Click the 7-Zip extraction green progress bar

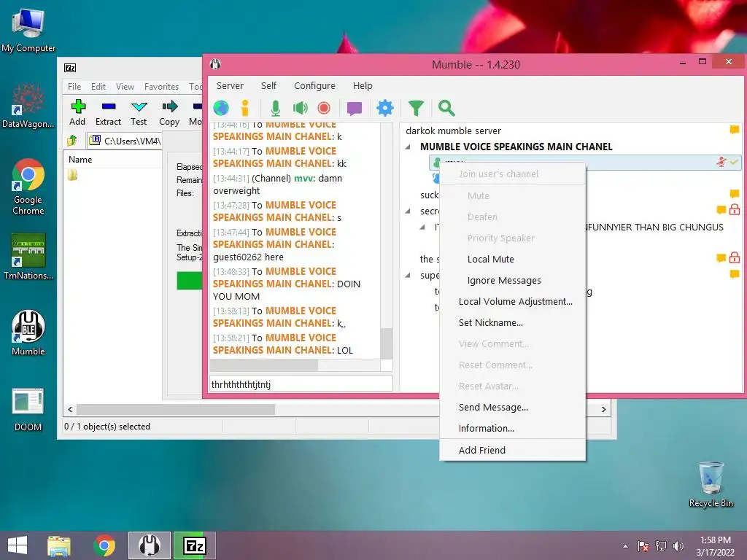[189, 281]
